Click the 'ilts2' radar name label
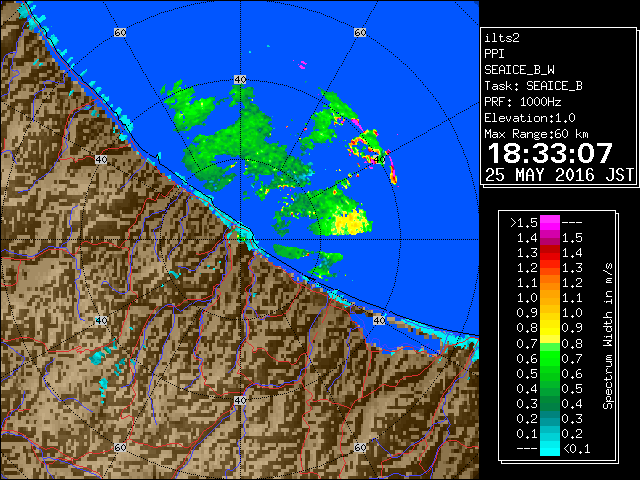The width and height of the screenshot is (640, 480). [x=502, y=38]
